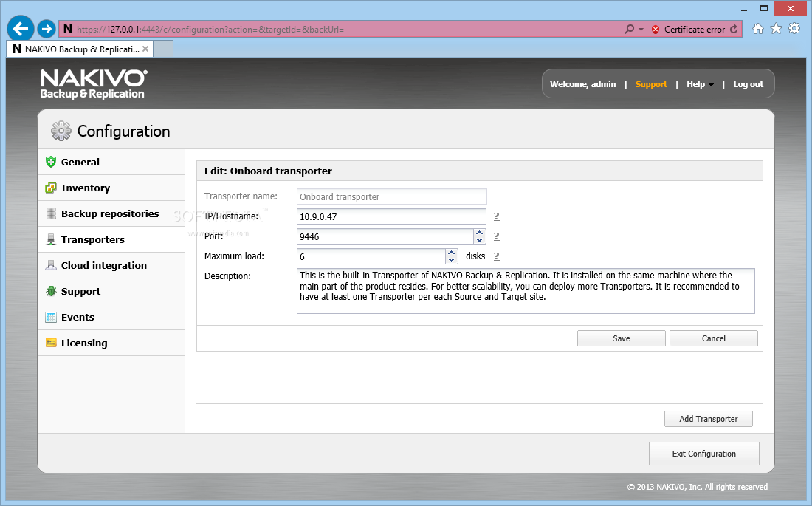Click the Transporters icon in sidebar
The height and width of the screenshot is (506, 812).
51,239
